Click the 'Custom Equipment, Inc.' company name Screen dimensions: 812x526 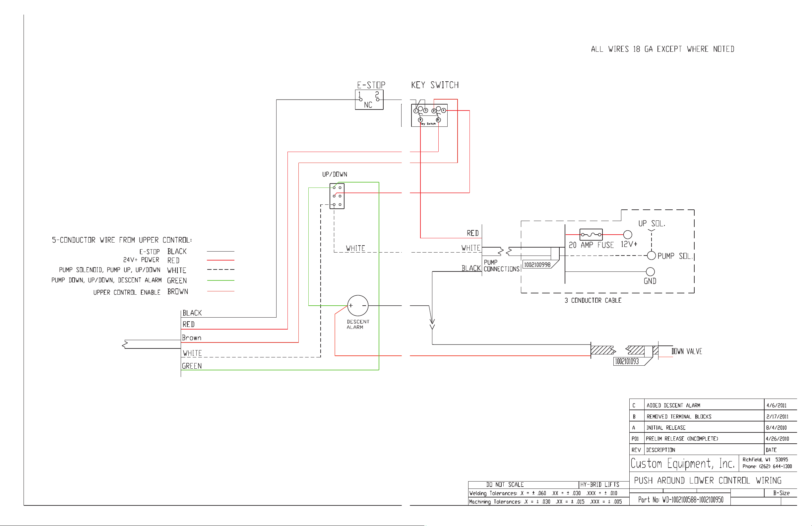click(682, 464)
